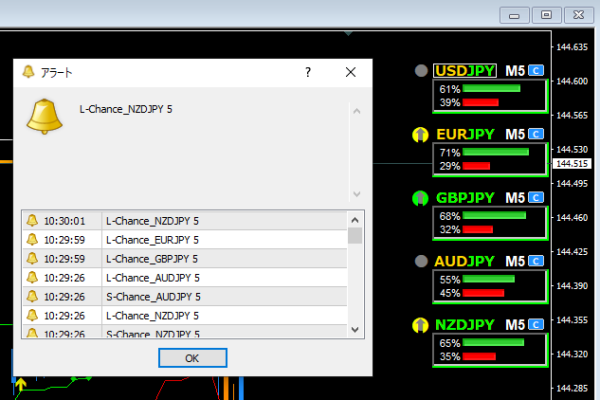Toggle the gray status circle beside USDJPY
The height and width of the screenshot is (400, 600).
point(421,71)
